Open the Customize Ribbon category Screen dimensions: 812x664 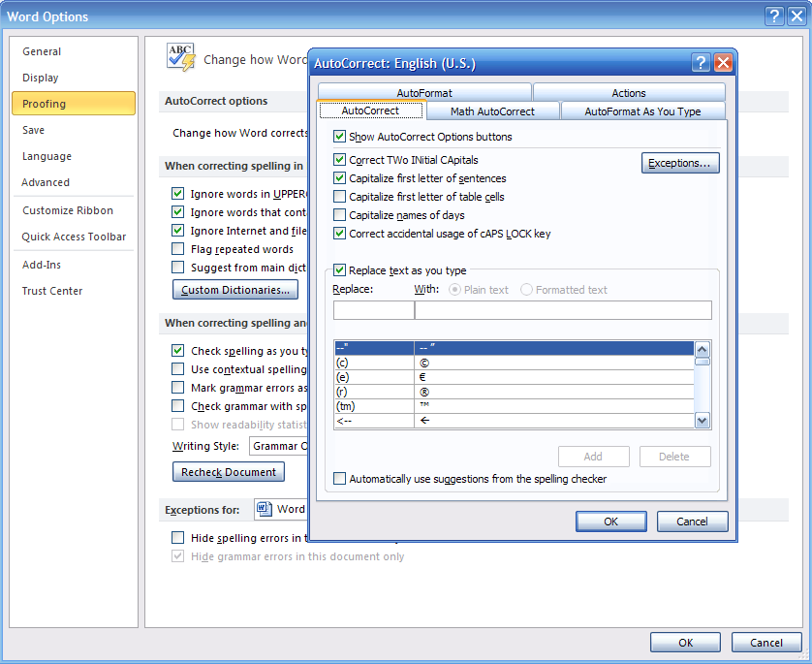coord(74,210)
